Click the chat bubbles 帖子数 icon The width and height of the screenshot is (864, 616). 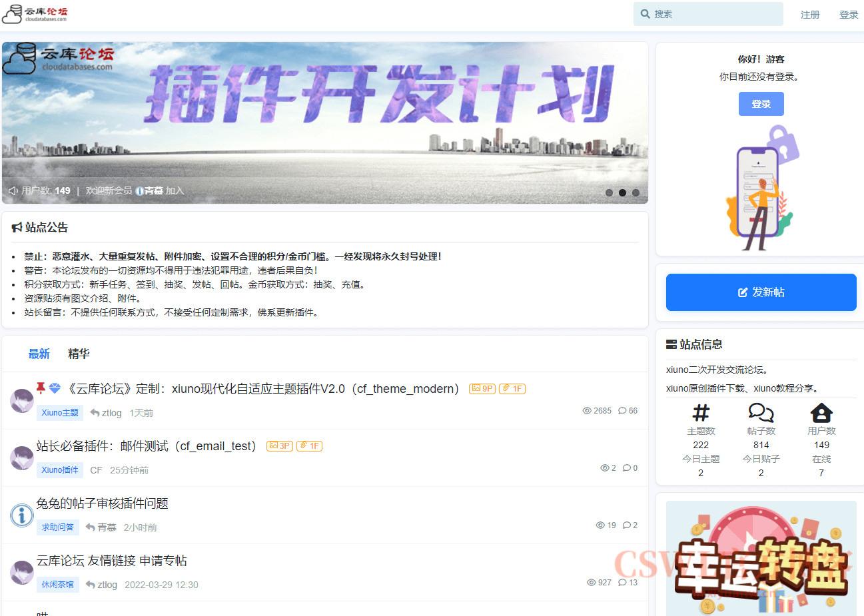(761, 413)
